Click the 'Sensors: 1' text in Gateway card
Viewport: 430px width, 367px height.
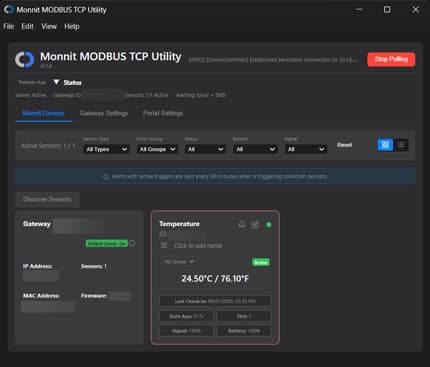(x=94, y=266)
